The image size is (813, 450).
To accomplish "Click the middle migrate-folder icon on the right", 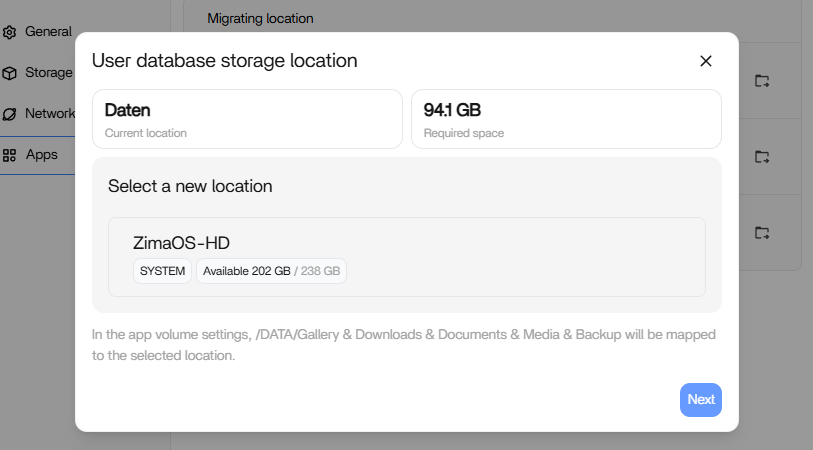I will 762,157.
